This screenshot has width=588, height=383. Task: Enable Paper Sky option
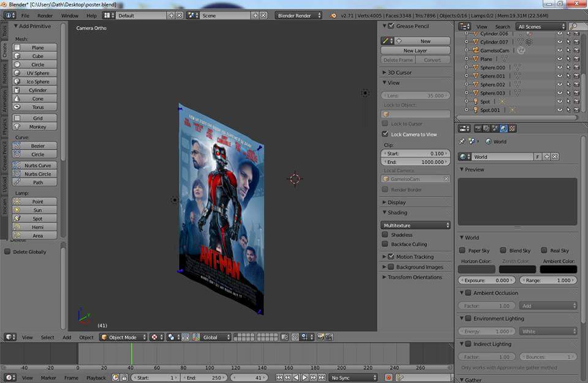point(462,250)
